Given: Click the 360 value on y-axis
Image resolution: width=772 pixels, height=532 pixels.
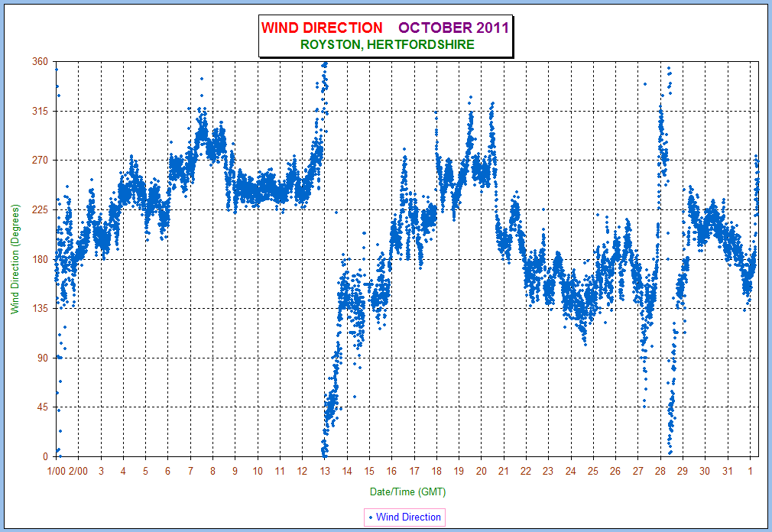Looking at the screenshot, I should pos(38,62).
